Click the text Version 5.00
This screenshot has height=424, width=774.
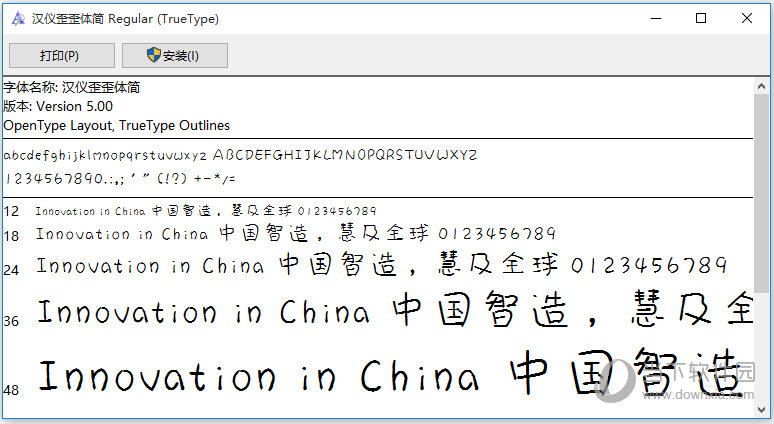click(x=75, y=106)
